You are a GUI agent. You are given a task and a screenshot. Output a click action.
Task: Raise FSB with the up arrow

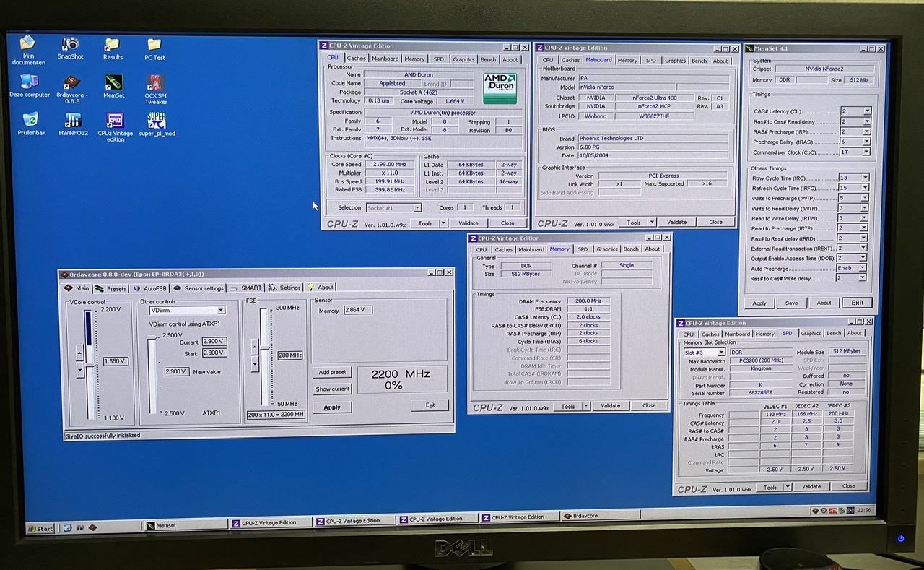(254, 347)
